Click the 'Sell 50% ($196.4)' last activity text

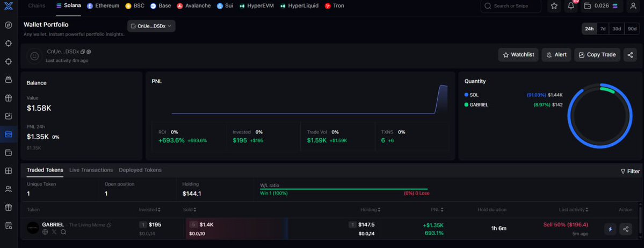click(565, 224)
